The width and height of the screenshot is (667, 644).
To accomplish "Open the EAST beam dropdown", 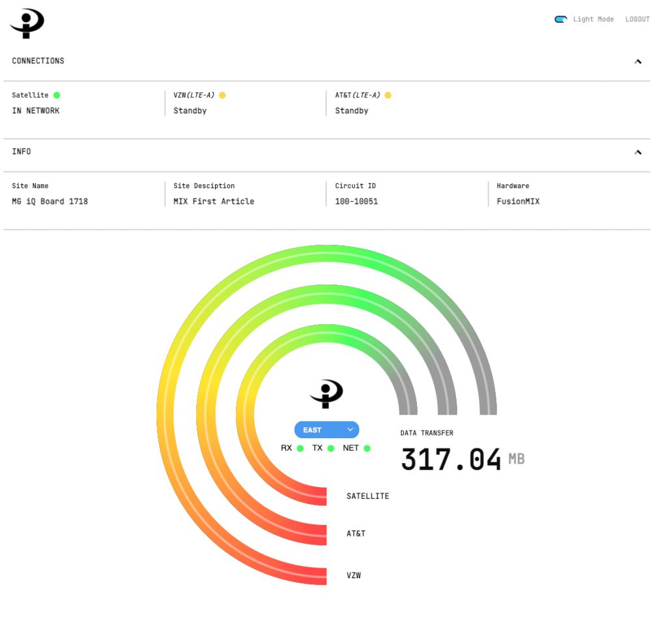I will coord(327,430).
